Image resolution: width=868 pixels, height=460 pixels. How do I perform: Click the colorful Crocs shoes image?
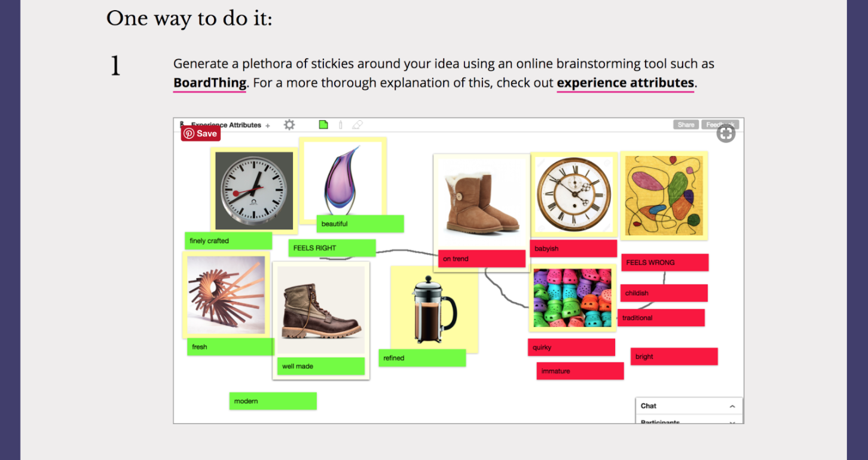point(573,298)
